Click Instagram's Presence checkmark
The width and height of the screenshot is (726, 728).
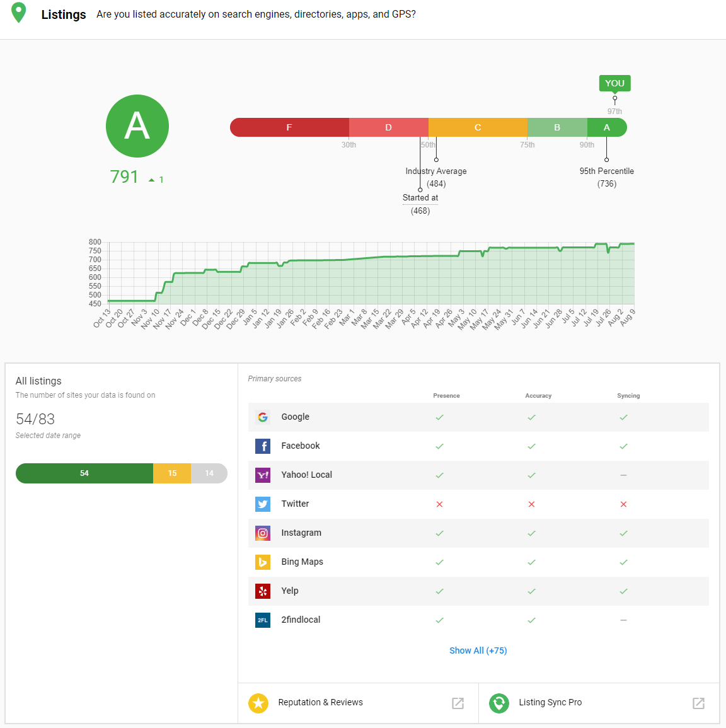[x=440, y=533]
